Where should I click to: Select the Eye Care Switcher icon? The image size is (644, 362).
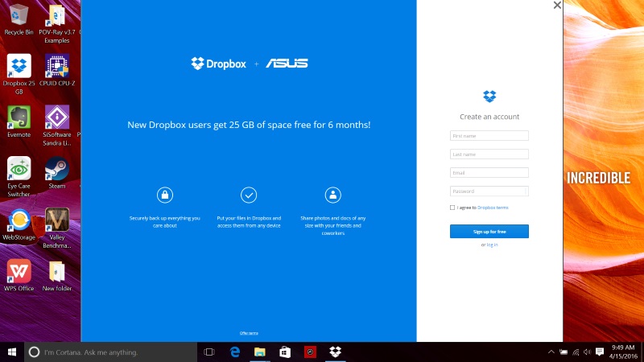click(19, 177)
